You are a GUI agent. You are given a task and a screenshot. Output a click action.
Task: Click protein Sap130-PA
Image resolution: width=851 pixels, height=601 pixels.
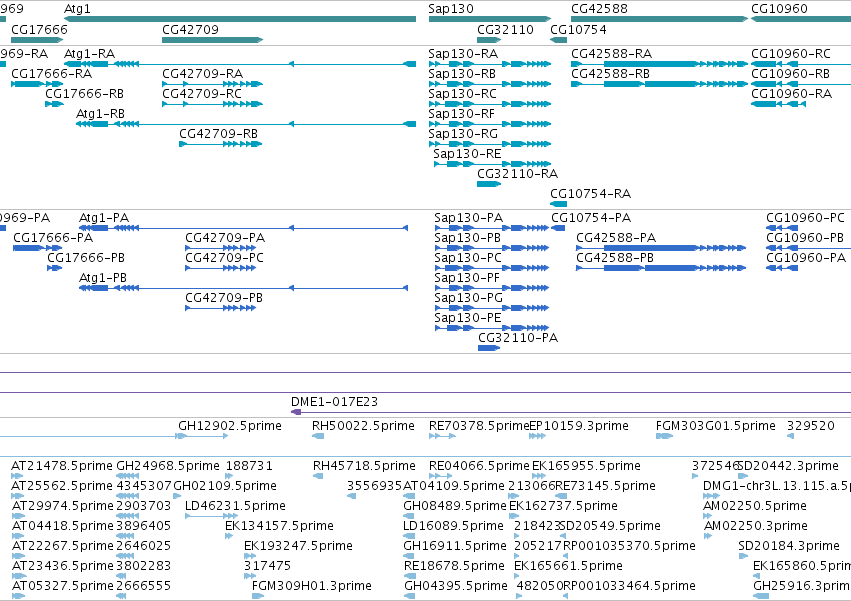coord(492,228)
